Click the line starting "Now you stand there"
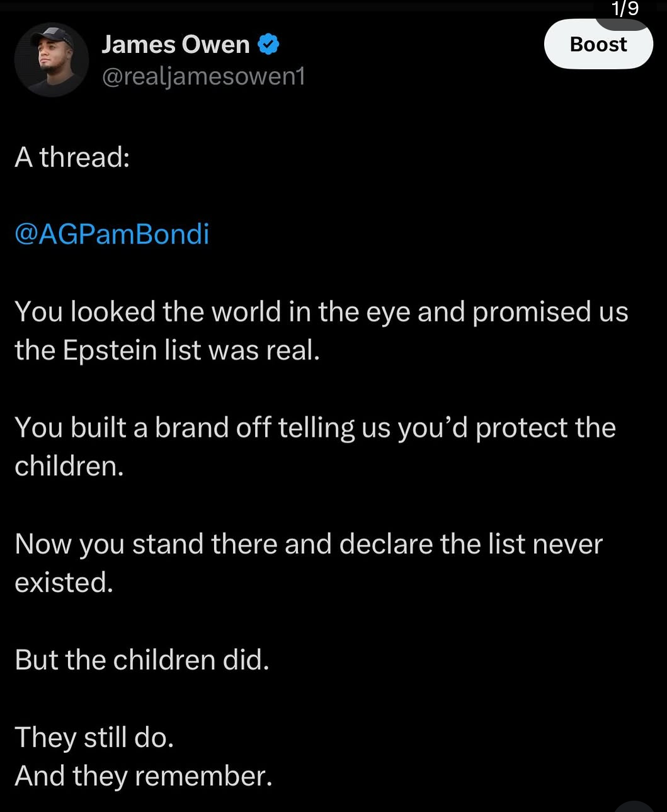This screenshot has width=667, height=812. coord(309,544)
